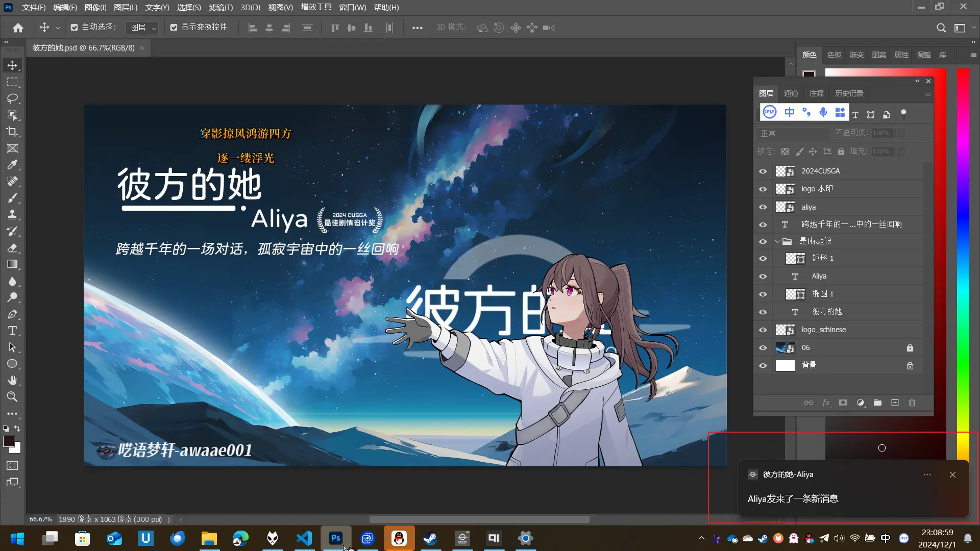
Task: Select the Rectangular Marquee tool
Action: (x=12, y=82)
